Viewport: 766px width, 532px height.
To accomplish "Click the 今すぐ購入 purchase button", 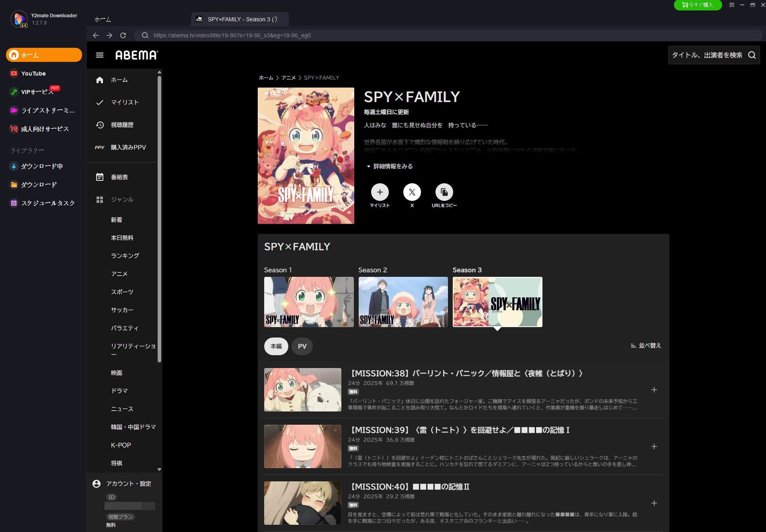I will [x=698, y=5].
